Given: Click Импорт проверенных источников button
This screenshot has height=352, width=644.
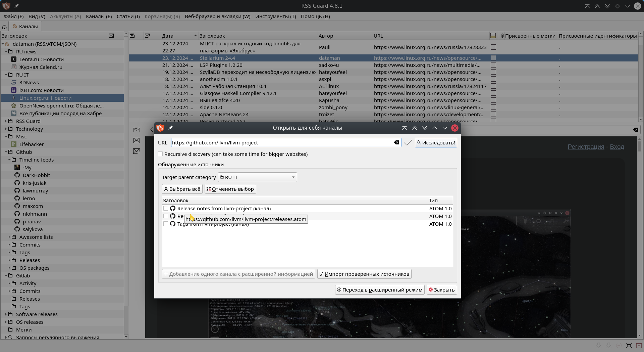Looking at the screenshot, I should (364, 274).
